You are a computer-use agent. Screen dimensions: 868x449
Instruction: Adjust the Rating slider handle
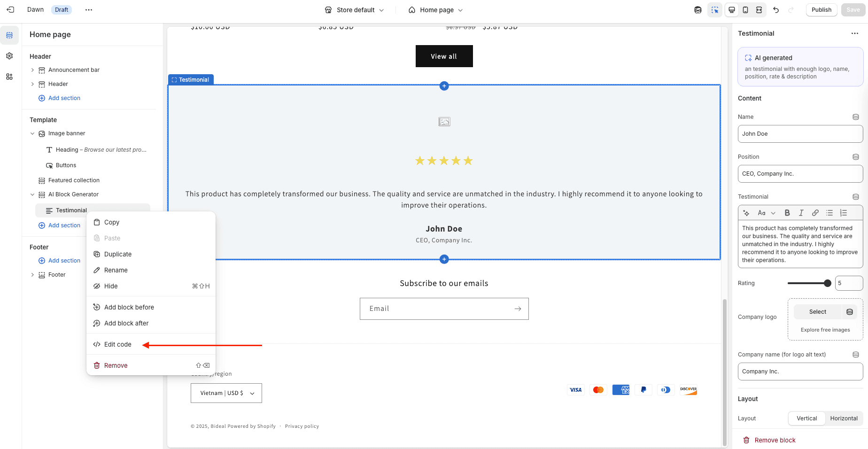[828, 283]
